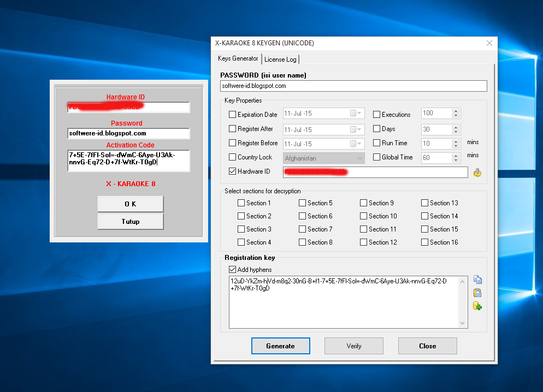Increase the Executions value stepper

tap(456, 111)
